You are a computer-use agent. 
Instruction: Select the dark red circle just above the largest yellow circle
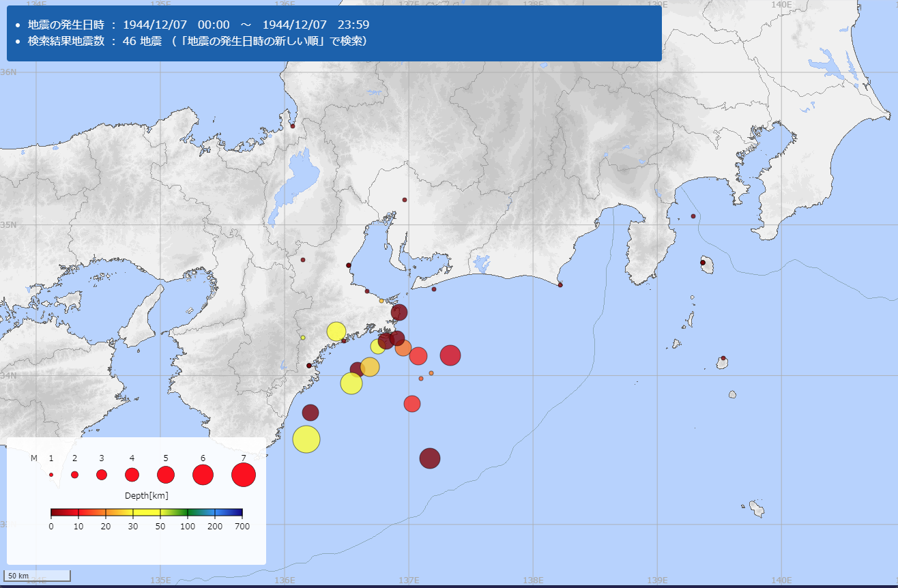pos(310,412)
